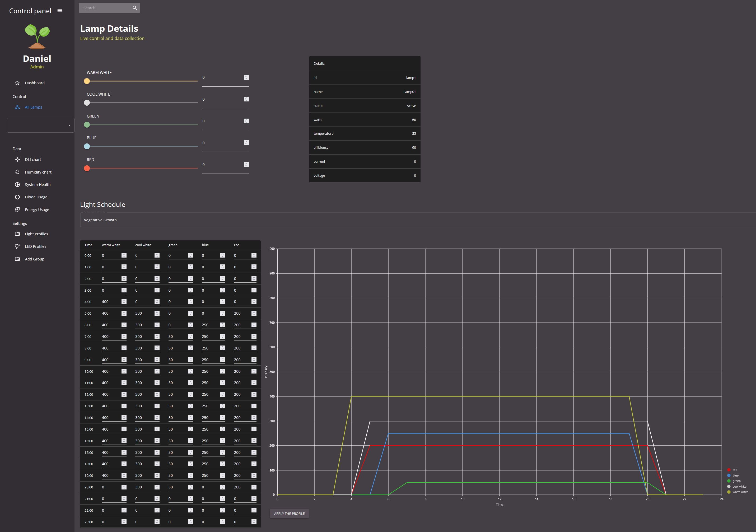Screen dimensions: 756x532
Task: Toggle the blue series in chart legend
Action: 733,475
